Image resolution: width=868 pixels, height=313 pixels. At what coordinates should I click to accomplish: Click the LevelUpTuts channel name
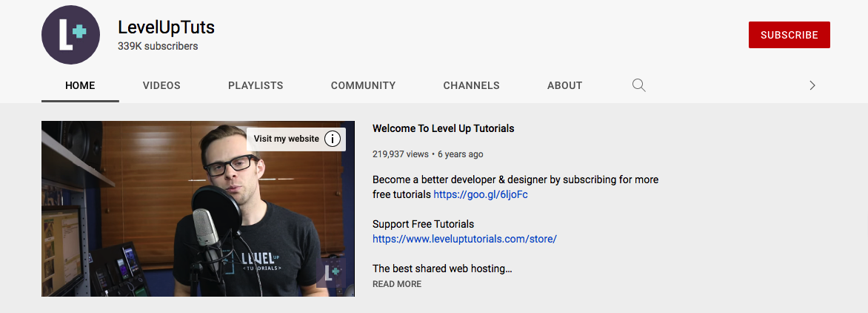(166, 27)
